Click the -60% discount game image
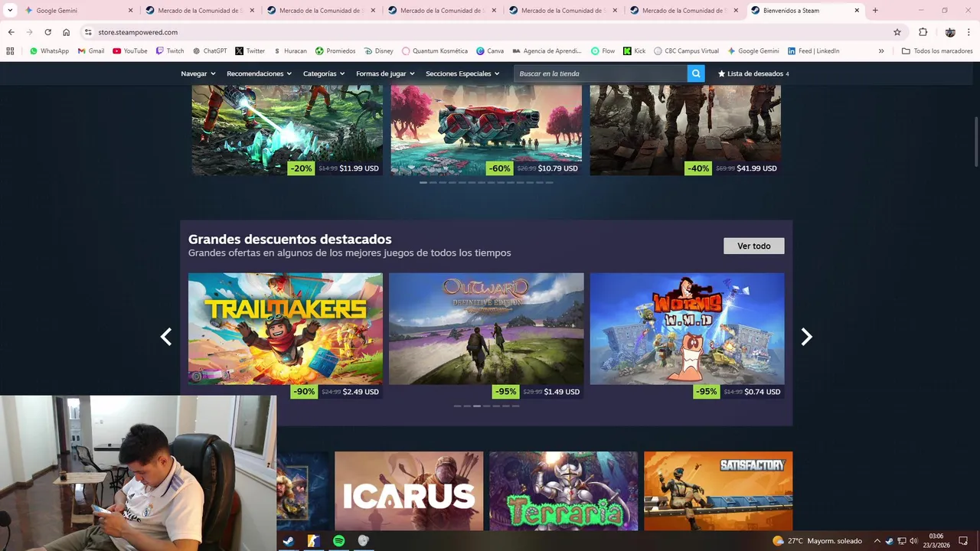Screen dimensions: 980x551 [x=486, y=129]
